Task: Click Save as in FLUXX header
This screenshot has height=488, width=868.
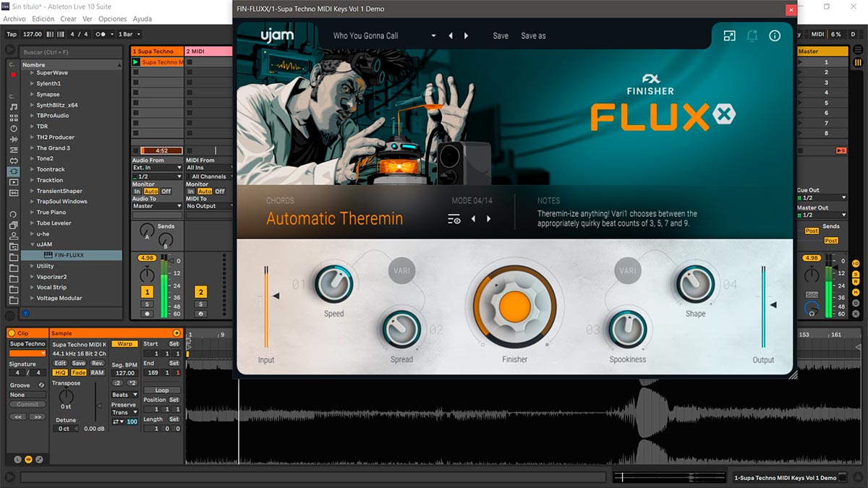Action: click(533, 35)
